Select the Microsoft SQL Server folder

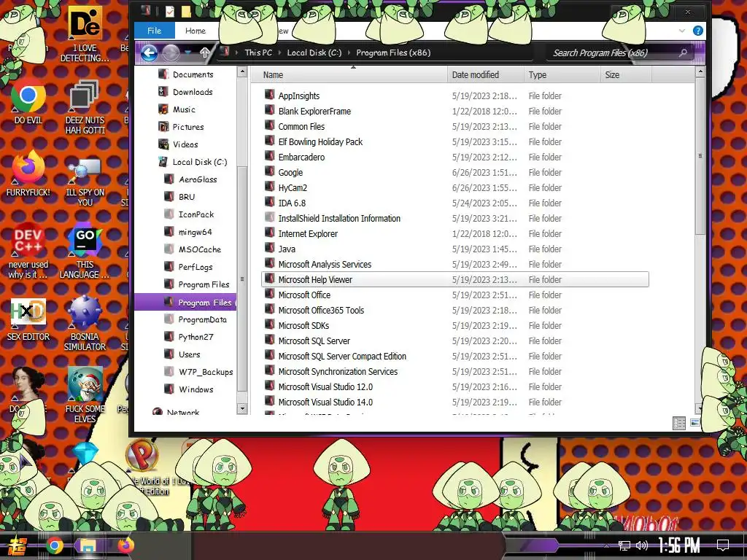pyautogui.click(x=314, y=341)
